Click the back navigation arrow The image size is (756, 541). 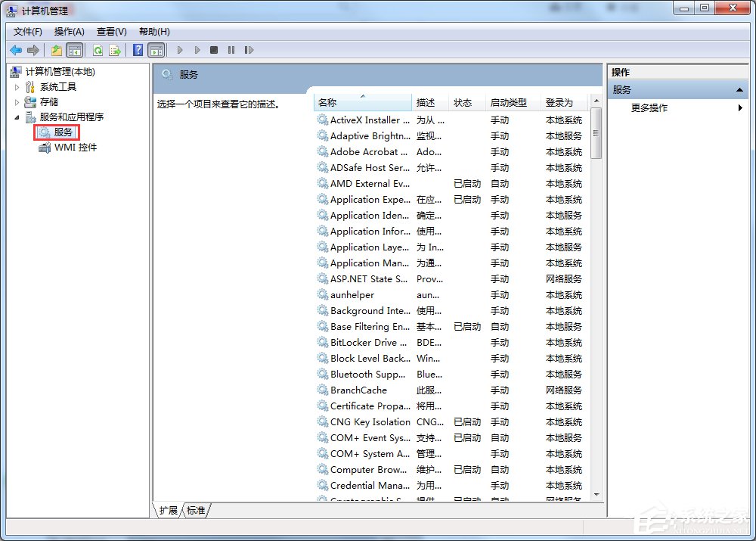pyautogui.click(x=15, y=50)
